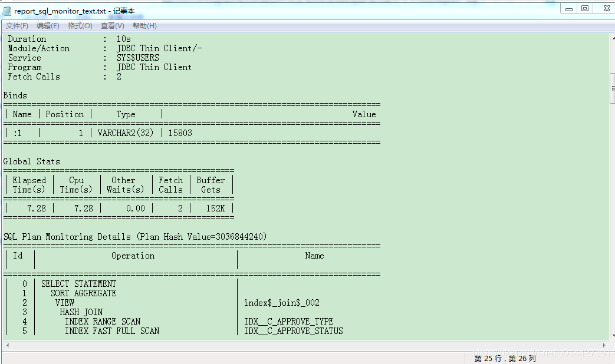The width and height of the screenshot is (615, 364).
Task: Click the 'SYS$USERS' service value
Action: [137, 58]
